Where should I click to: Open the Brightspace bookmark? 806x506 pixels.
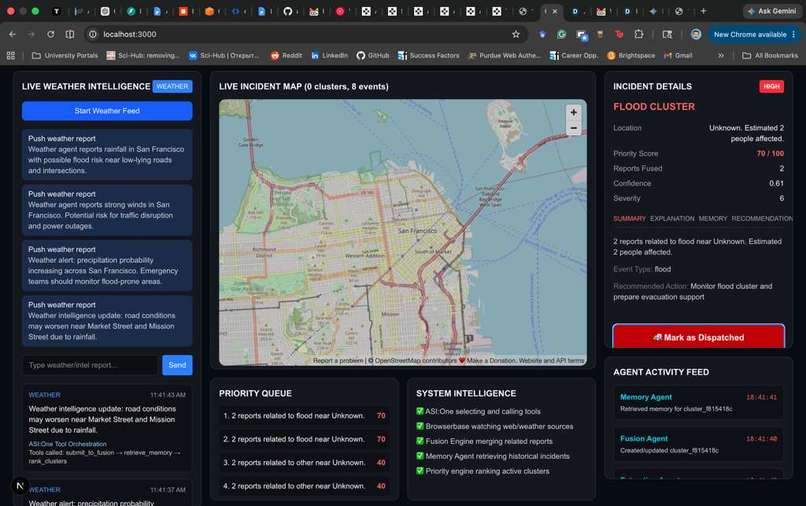(x=631, y=56)
